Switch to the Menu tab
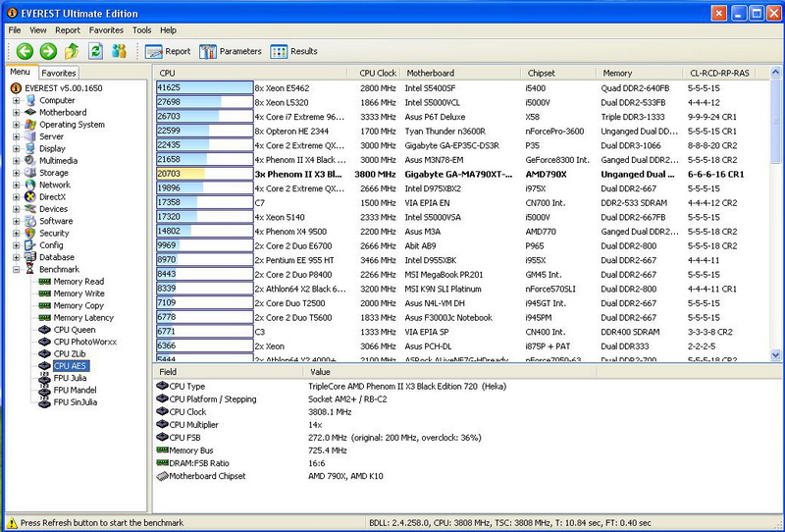The width and height of the screenshot is (785, 532). [x=21, y=72]
